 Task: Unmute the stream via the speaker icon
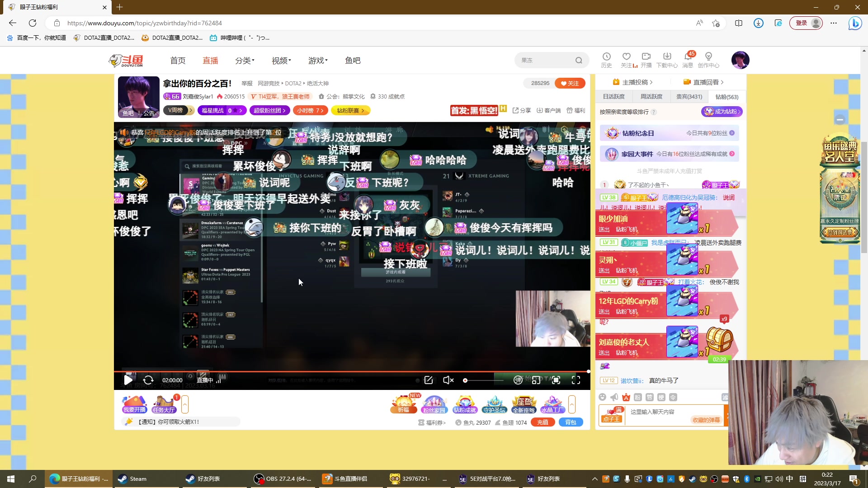pyautogui.click(x=447, y=380)
